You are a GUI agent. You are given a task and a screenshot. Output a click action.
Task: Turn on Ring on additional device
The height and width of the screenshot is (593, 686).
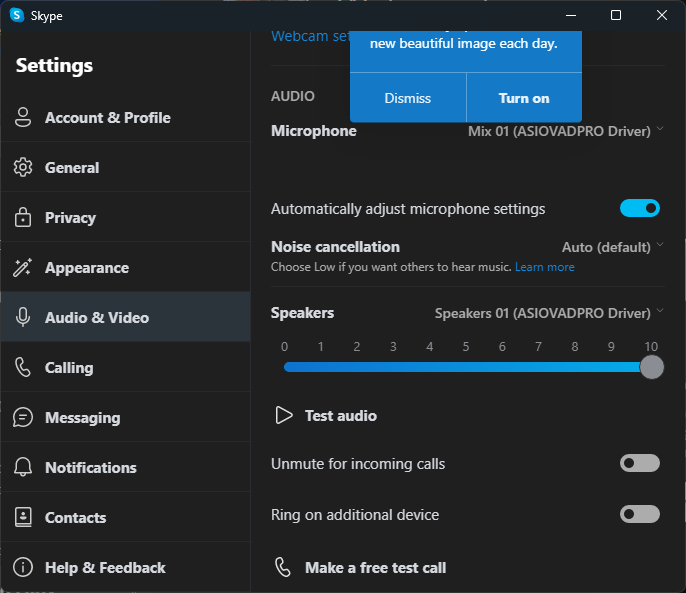point(640,514)
